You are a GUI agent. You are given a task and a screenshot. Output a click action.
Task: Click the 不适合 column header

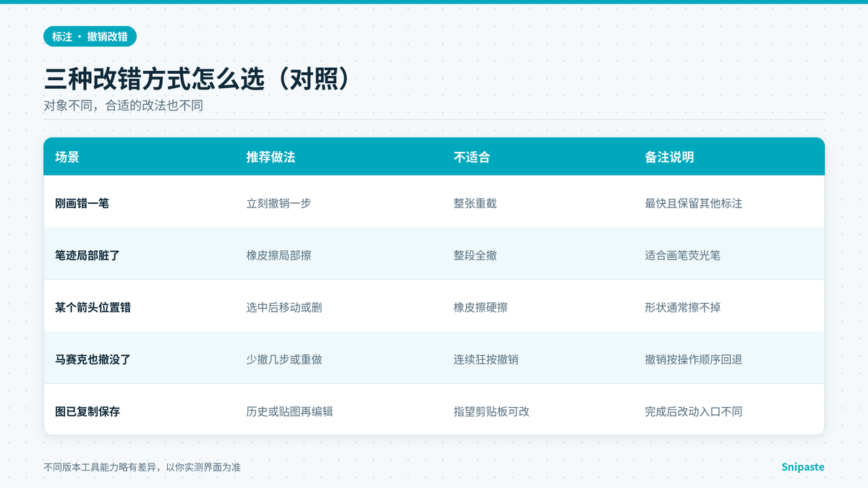point(472,157)
